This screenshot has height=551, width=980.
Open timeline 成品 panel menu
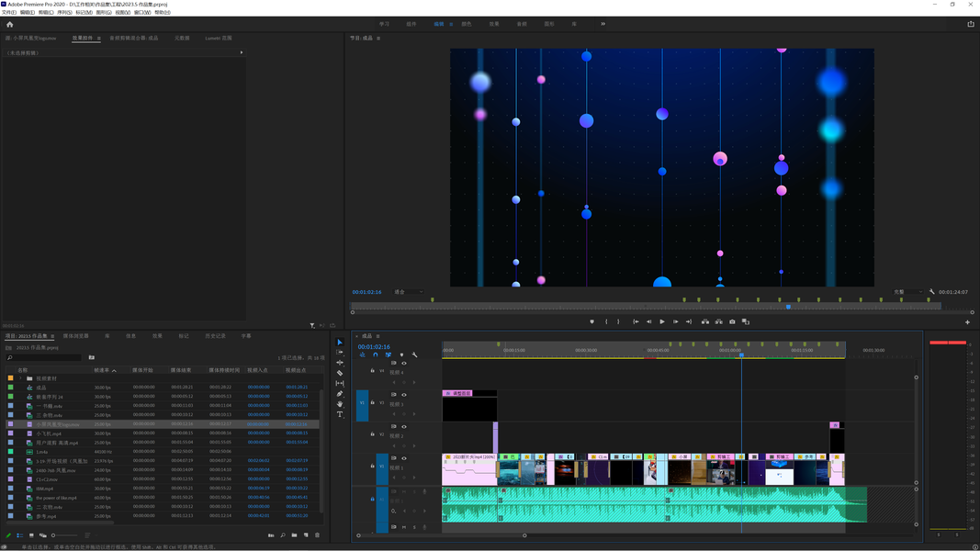click(x=377, y=336)
